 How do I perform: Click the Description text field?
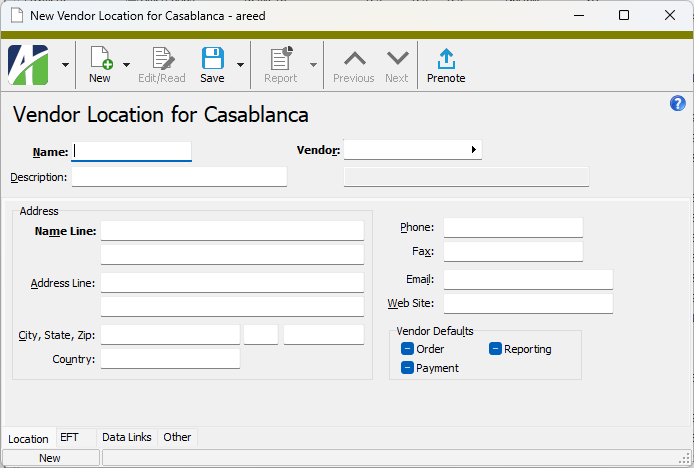(179, 177)
